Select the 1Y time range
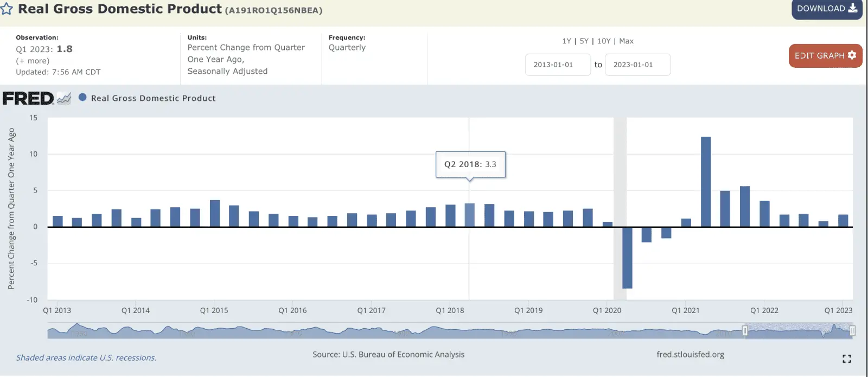 [x=566, y=41]
